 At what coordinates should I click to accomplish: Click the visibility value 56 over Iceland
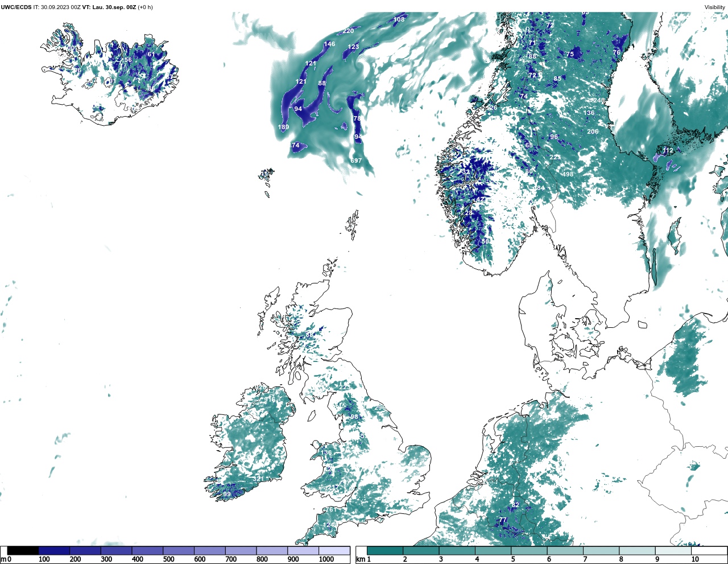coord(128,60)
